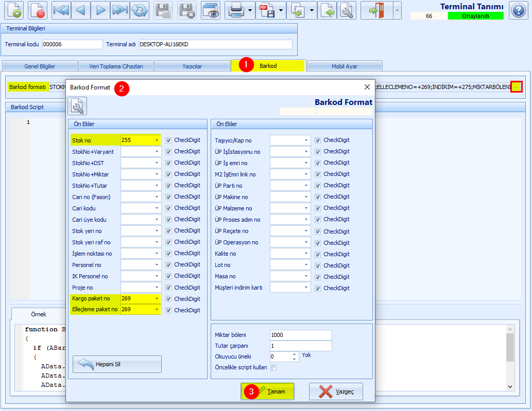Jump to the last record

[120, 10]
